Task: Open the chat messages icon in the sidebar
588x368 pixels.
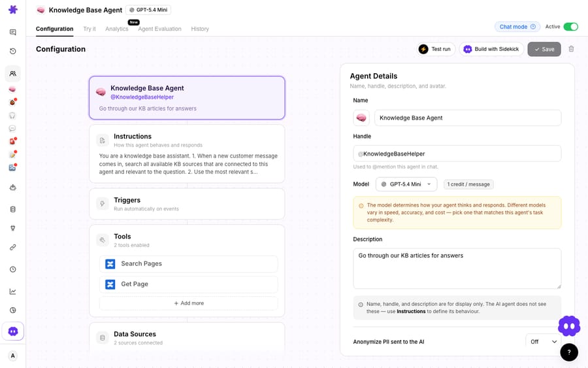Action: point(13,32)
